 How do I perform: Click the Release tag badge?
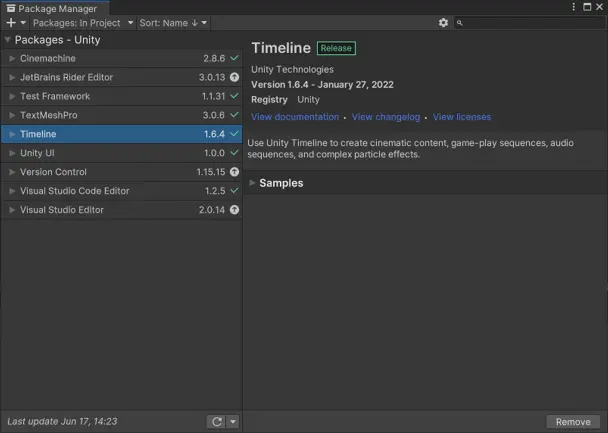336,48
